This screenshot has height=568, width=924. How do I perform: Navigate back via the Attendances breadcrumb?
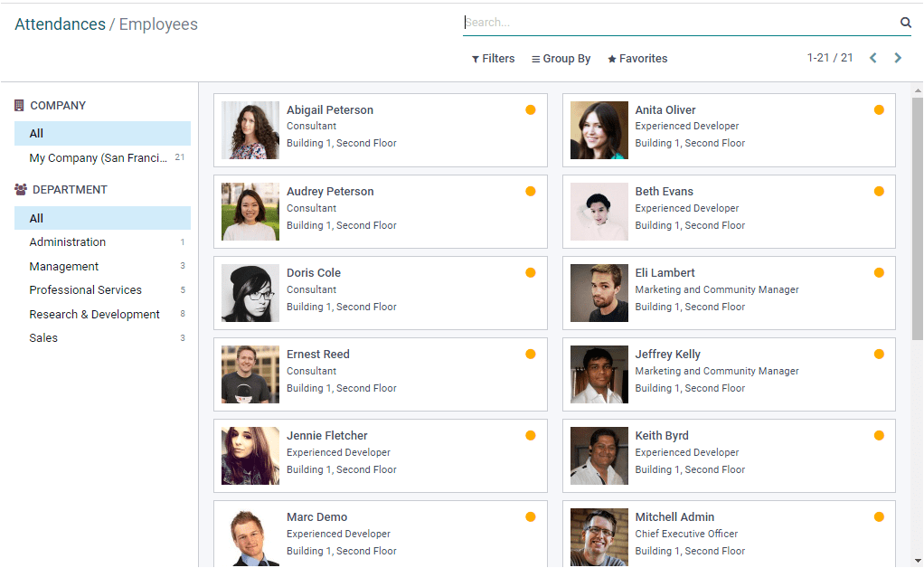[60, 24]
